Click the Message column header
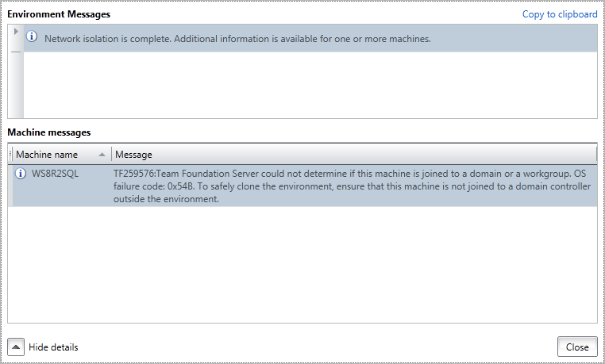This screenshot has height=364, width=605. 133,154
